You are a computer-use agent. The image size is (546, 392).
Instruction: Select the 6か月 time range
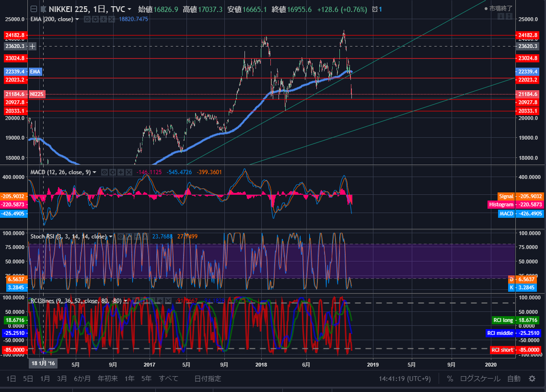(82, 379)
